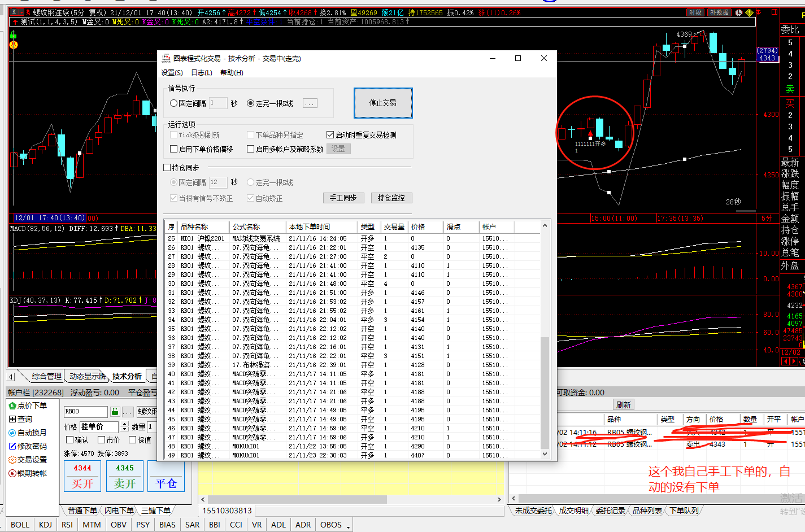
Task: Select the BOLL indicator
Action: point(20,525)
